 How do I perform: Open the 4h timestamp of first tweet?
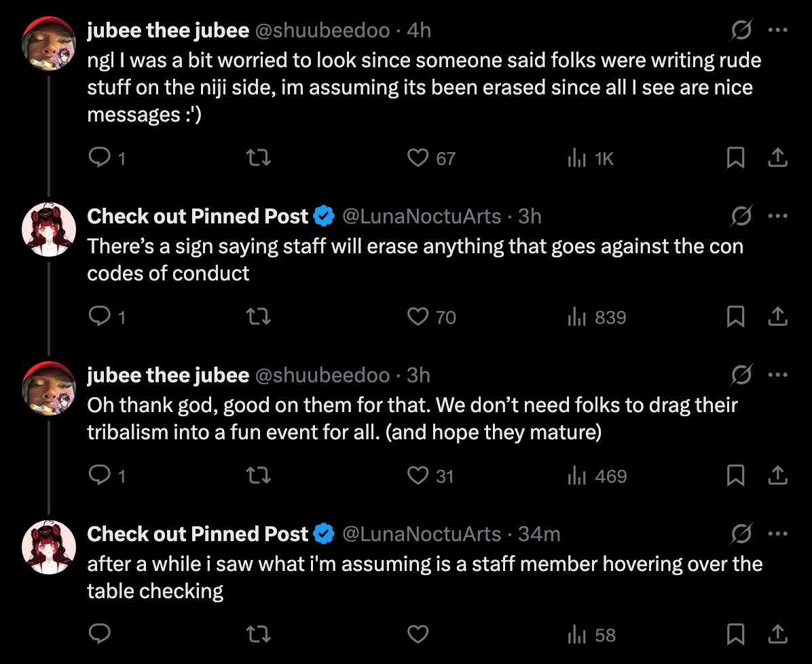pos(418,31)
